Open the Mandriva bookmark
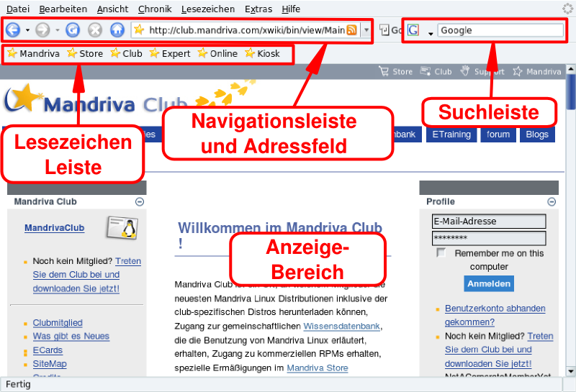This screenshot has height=392, width=576. tap(33, 54)
